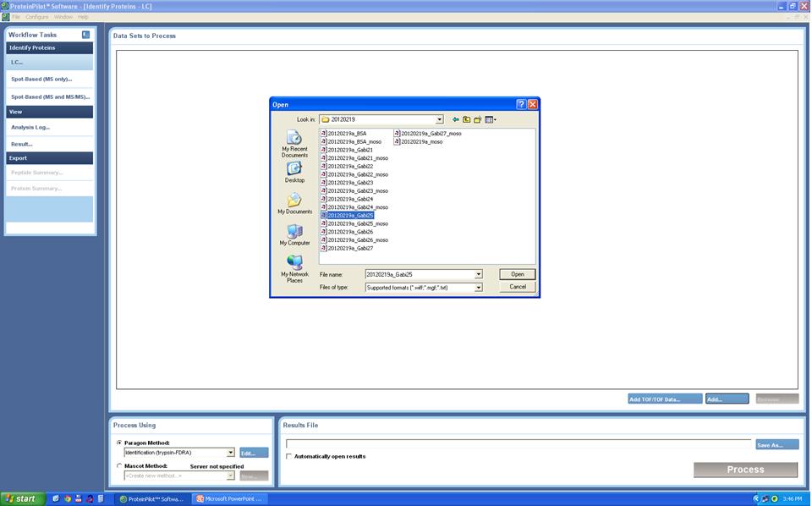Click the Results File path field

coord(518,444)
